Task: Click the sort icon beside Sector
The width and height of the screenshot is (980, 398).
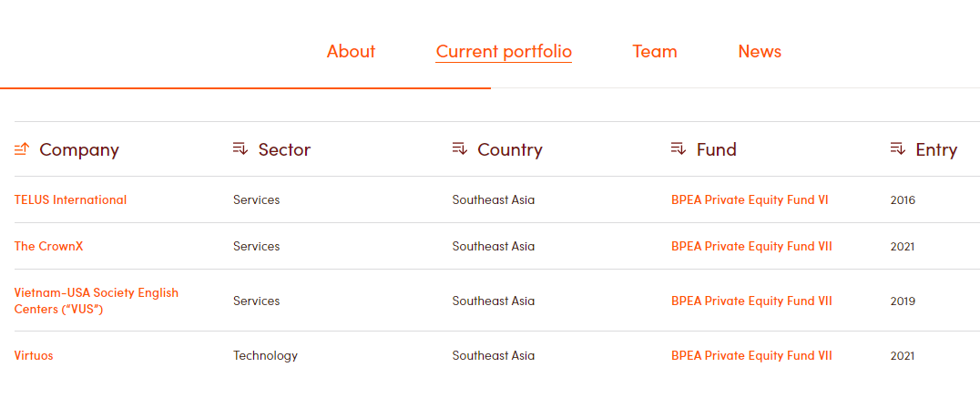Action: click(x=240, y=148)
